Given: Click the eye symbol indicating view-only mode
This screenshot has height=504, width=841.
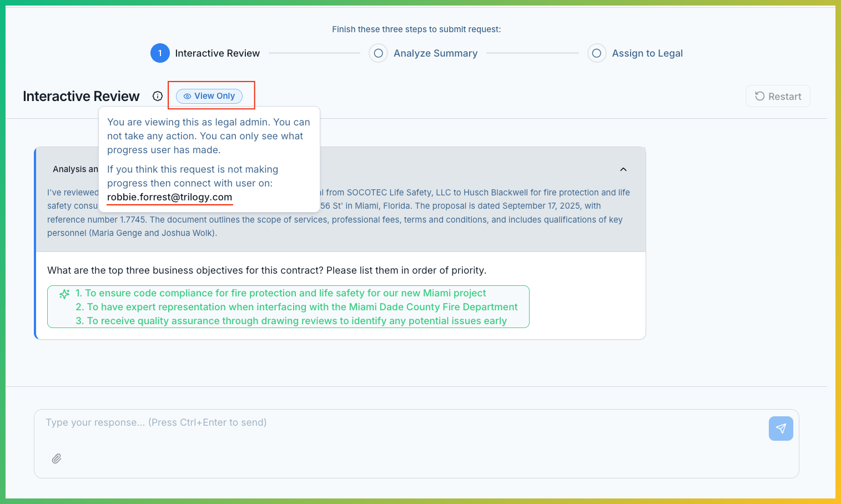Looking at the screenshot, I should point(187,96).
